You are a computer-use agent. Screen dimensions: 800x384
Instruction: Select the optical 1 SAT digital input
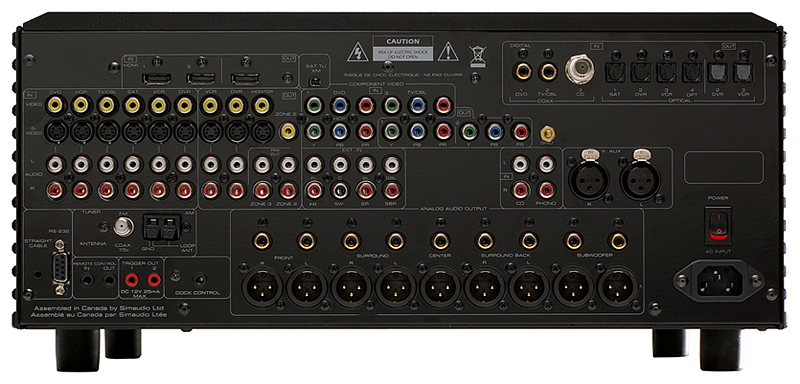point(614,72)
